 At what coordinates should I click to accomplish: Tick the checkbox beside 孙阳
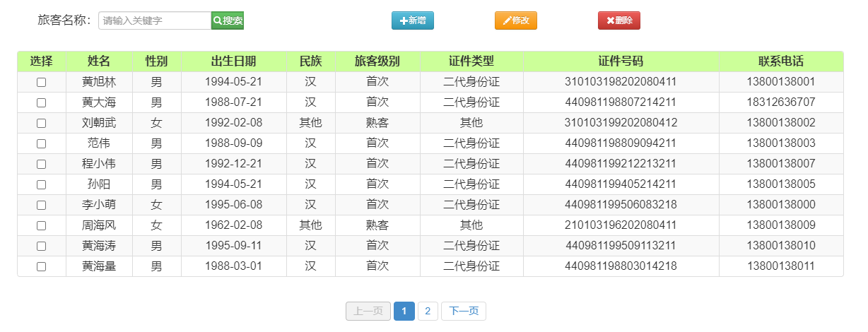[42, 184]
